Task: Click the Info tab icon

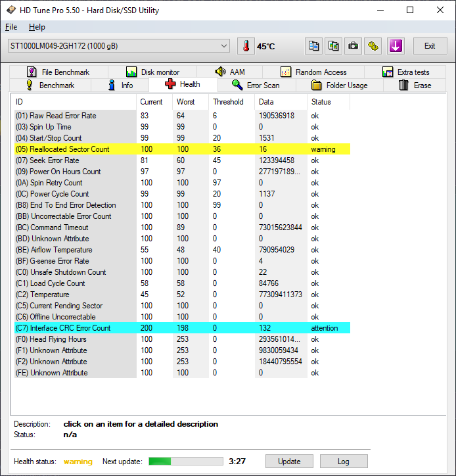Action: click(112, 85)
